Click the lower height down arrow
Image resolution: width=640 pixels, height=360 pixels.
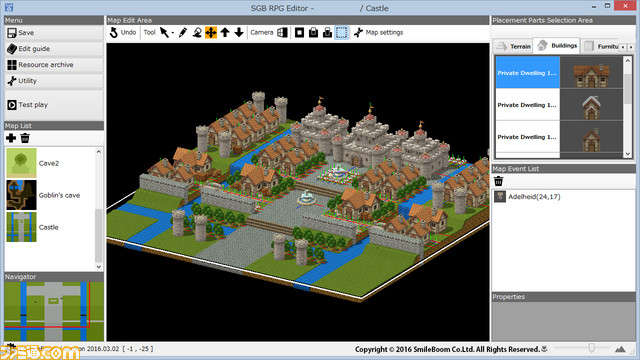[239, 32]
